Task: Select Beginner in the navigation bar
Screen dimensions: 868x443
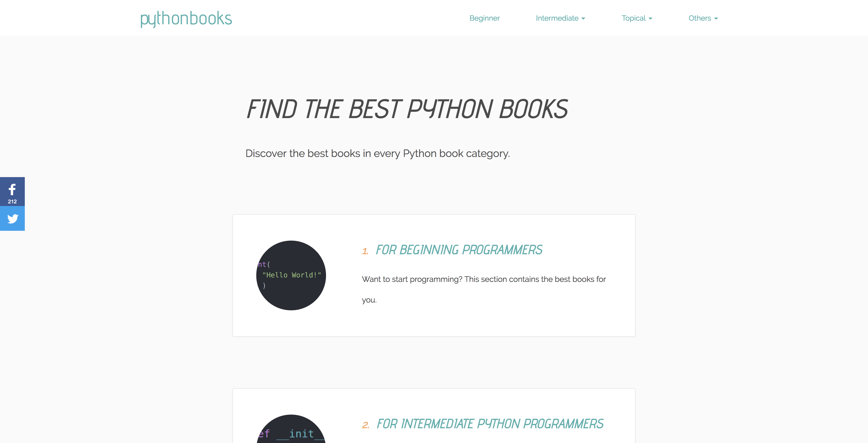Action: [485, 18]
